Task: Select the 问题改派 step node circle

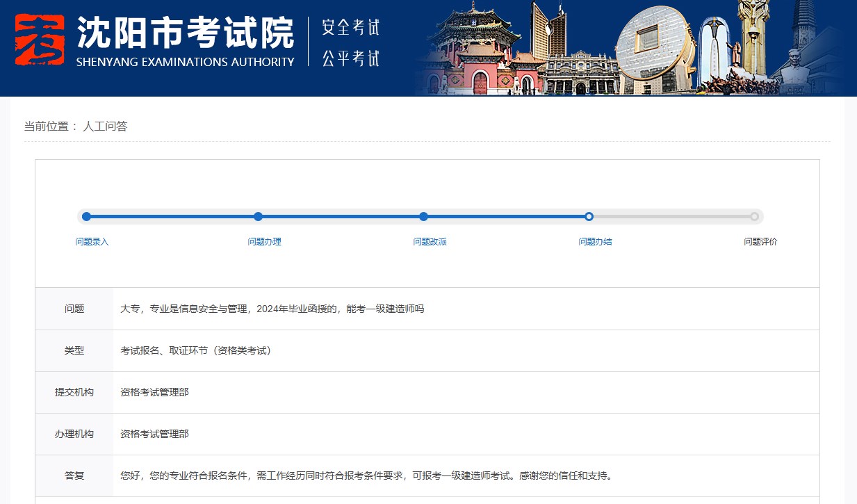Action: (423, 216)
